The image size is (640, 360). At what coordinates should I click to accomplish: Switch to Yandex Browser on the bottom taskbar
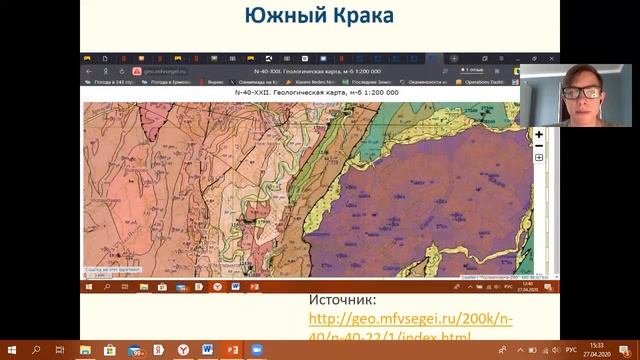pos(184,350)
